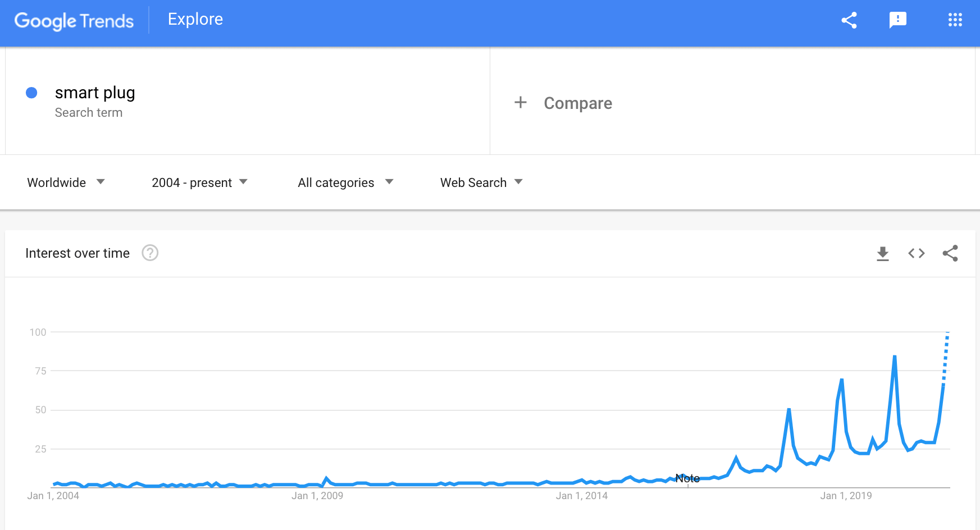
Task: Edit the smart plug search term
Action: coord(95,93)
